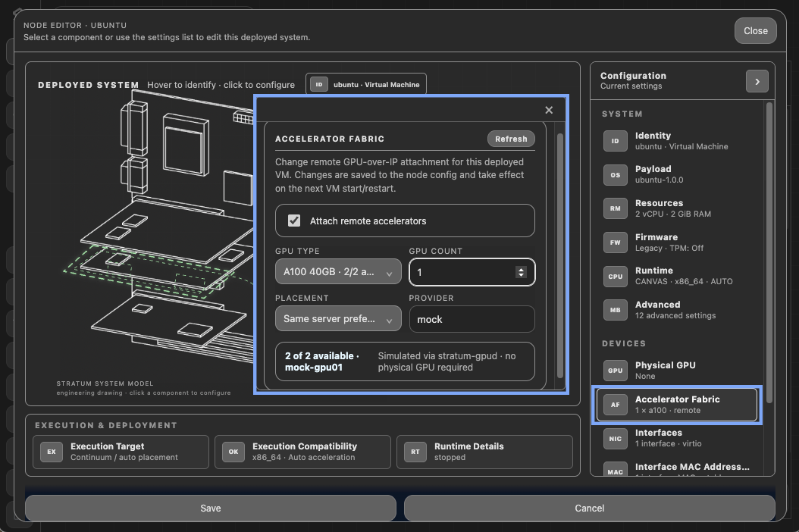Image resolution: width=799 pixels, height=532 pixels.
Task: Click the 'EXECUTION & DEPLOYMENT' section heading
Action: [x=106, y=425]
